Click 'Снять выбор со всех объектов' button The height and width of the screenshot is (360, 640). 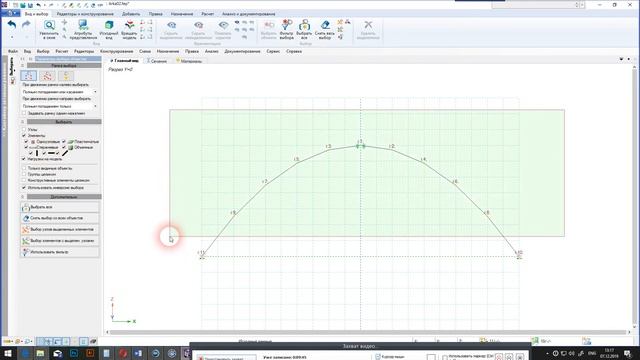click(x=60, y=218)
